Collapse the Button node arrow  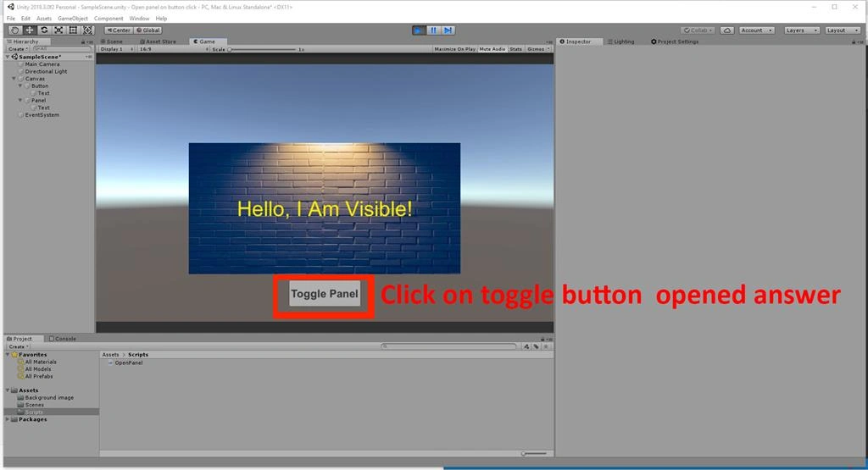(x=20, y=86)
